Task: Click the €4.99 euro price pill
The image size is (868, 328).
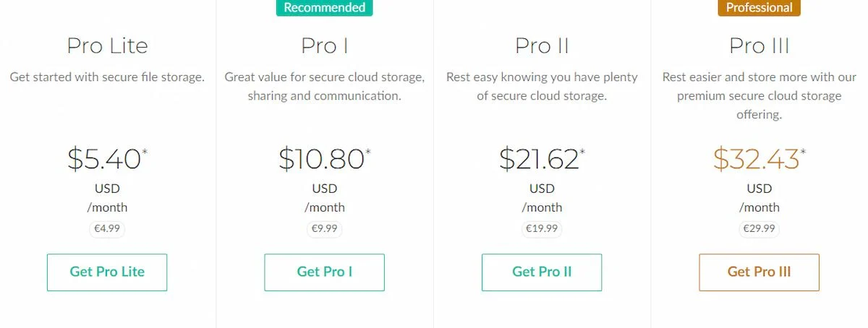Action: point(107,229)
